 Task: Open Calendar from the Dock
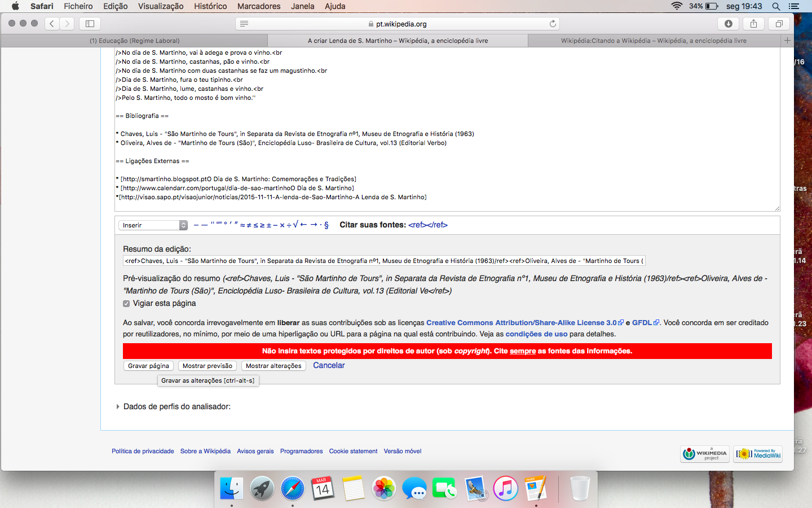(323, 488)
